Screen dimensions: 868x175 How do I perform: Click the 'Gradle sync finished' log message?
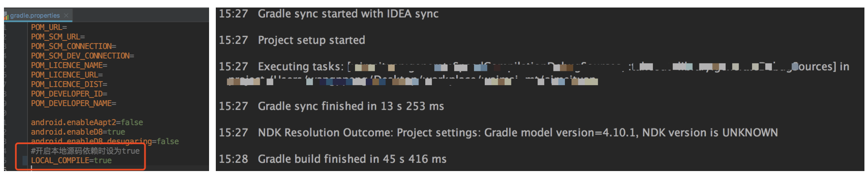click(351, 106)
